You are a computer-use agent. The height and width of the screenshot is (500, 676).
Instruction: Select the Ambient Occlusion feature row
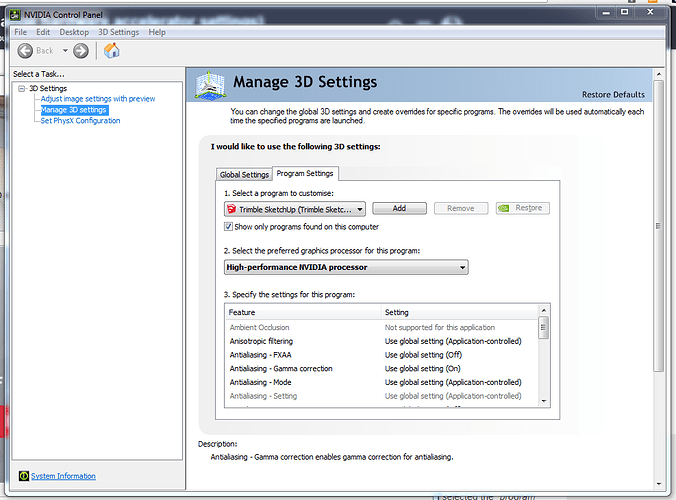(382, 328)
